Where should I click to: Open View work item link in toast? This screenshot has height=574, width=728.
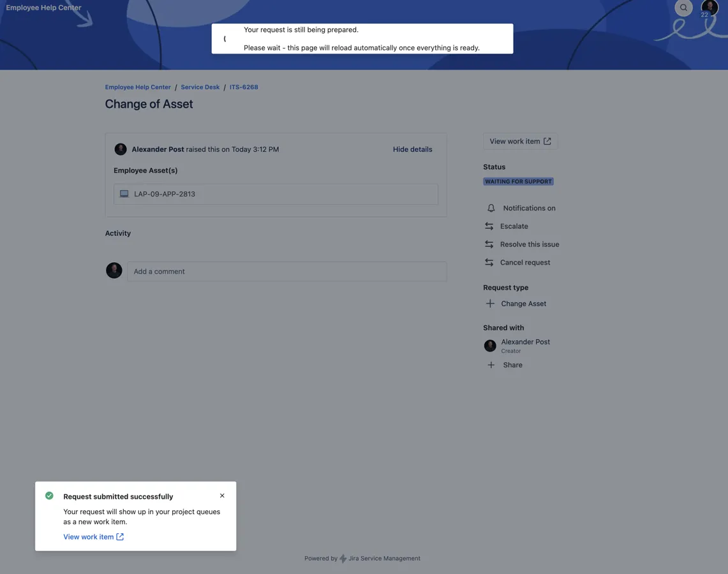coord(93,537)
